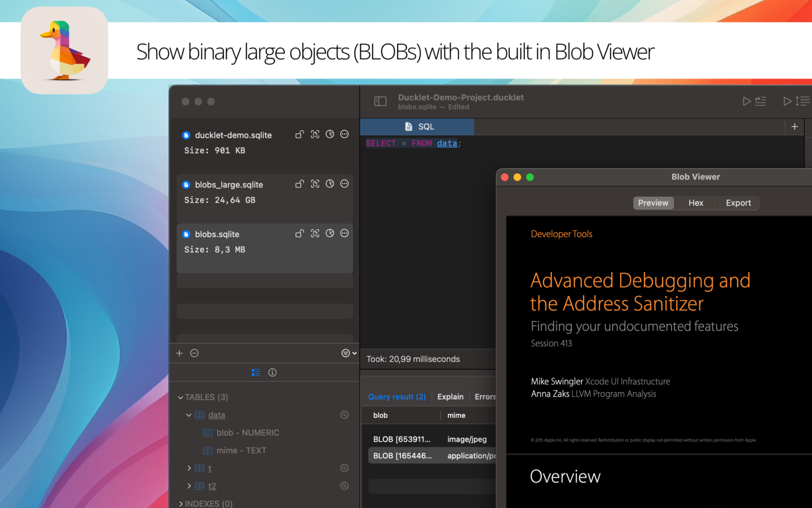Open the Errors tab
The image size is (812, 508).
click(x=485, y=397)
